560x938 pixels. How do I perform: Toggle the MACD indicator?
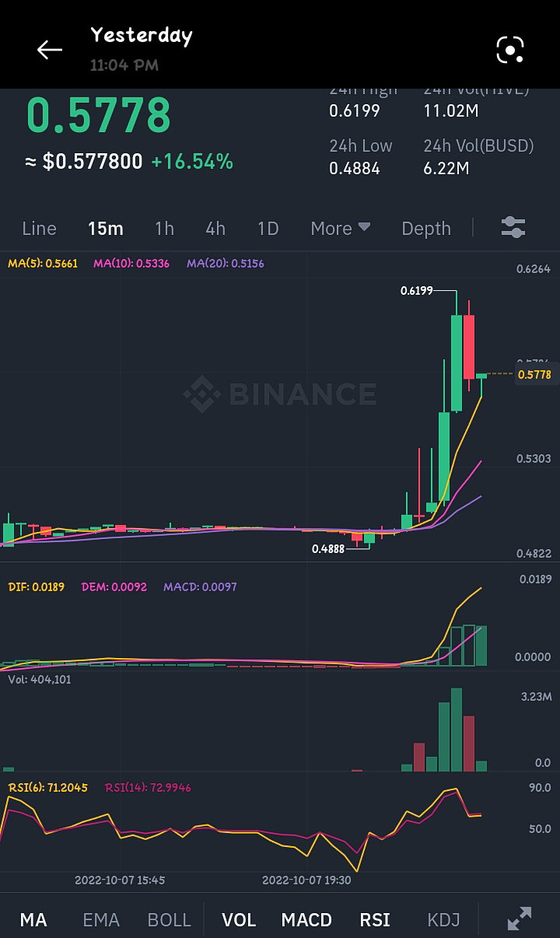pos(306,920)
